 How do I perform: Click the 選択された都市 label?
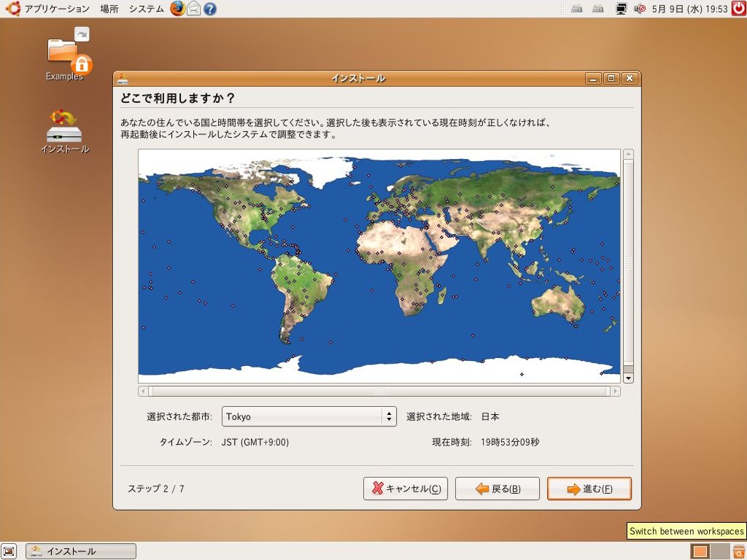pos(179,416)
